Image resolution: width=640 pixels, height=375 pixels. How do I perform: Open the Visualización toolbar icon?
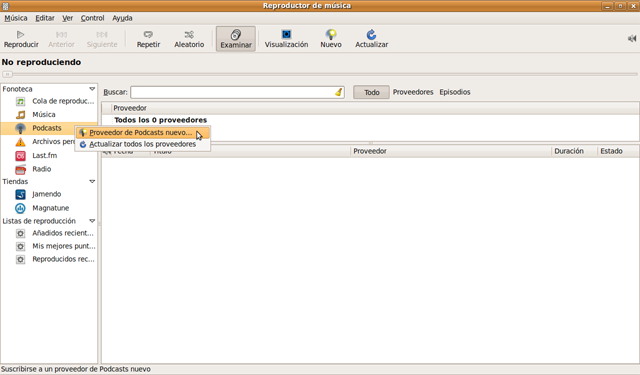pos(287,34)
